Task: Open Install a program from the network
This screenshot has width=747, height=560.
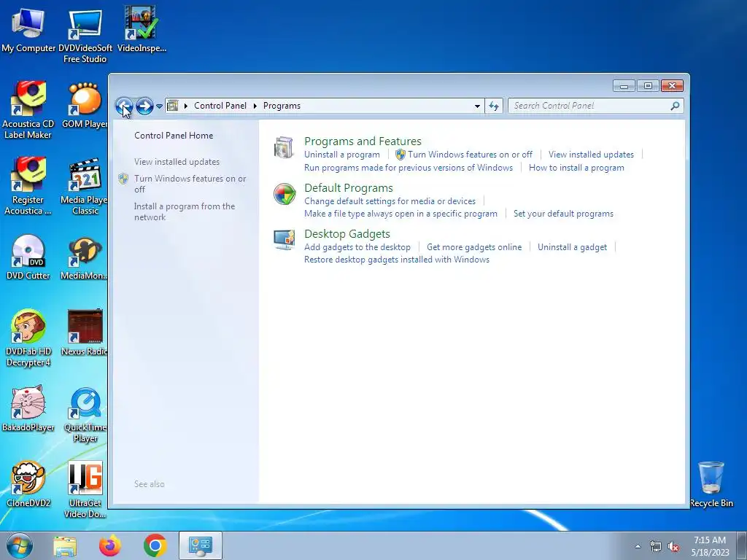Action: 185,211
